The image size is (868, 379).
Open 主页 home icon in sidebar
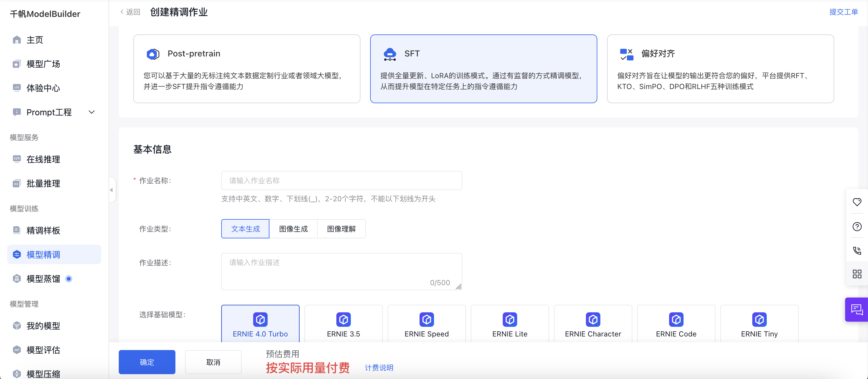17,40
